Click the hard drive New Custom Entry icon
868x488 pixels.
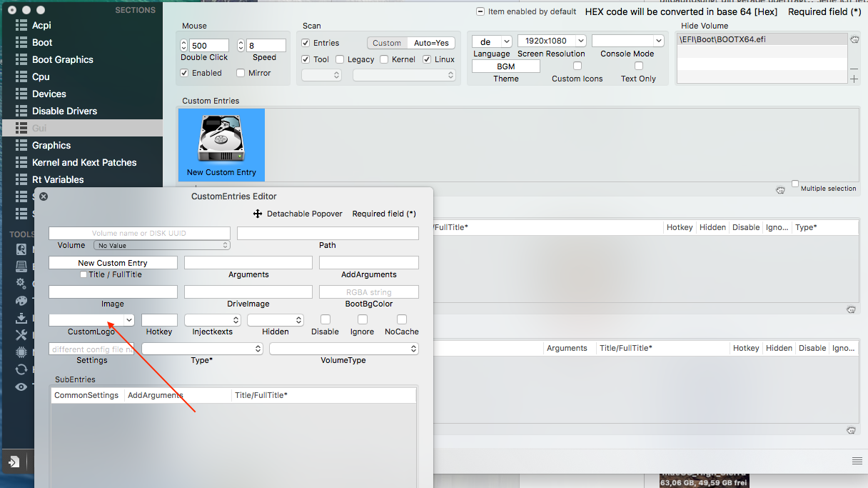[221, 139]
